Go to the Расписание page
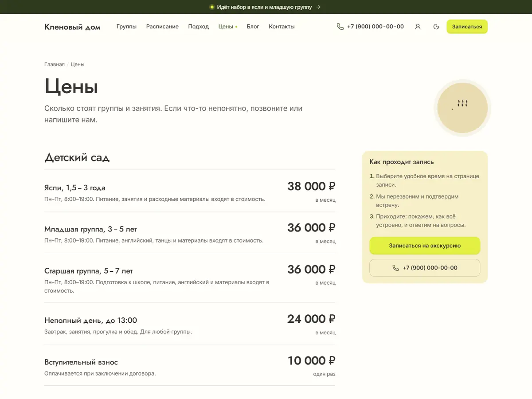The width and height of the screenshot is (532, 399). (x=162, y=27)
